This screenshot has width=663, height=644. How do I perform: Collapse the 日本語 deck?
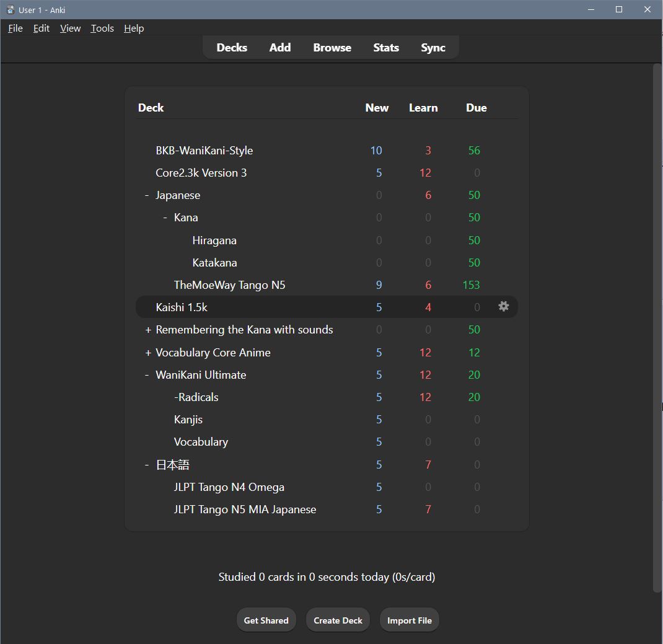(147, 465)
